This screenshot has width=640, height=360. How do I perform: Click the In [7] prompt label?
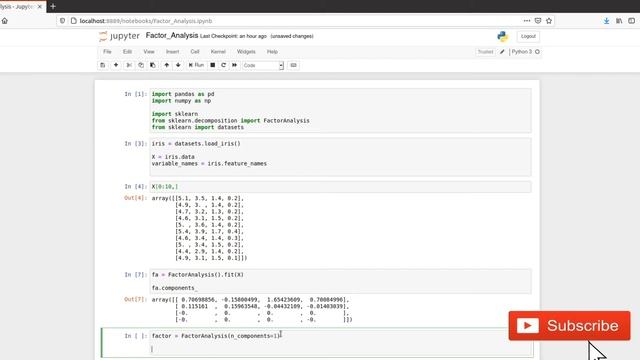(136, 275)
